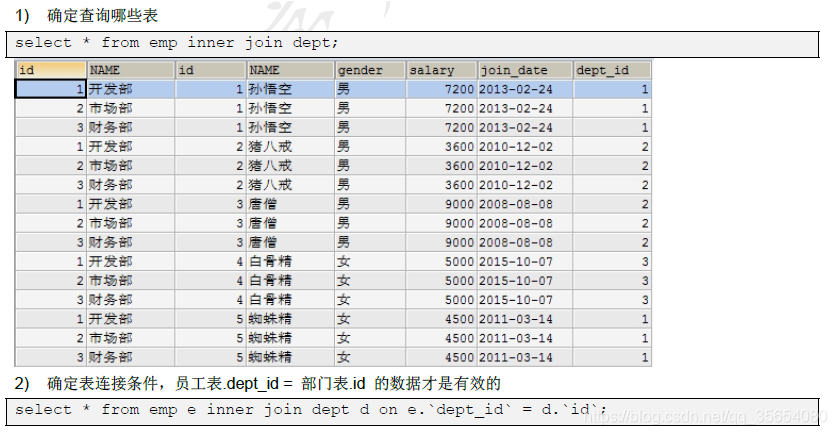Click the salary column header
Viewport: 837px width, 435px height.
pyautogui.click(x=441, y=70)
